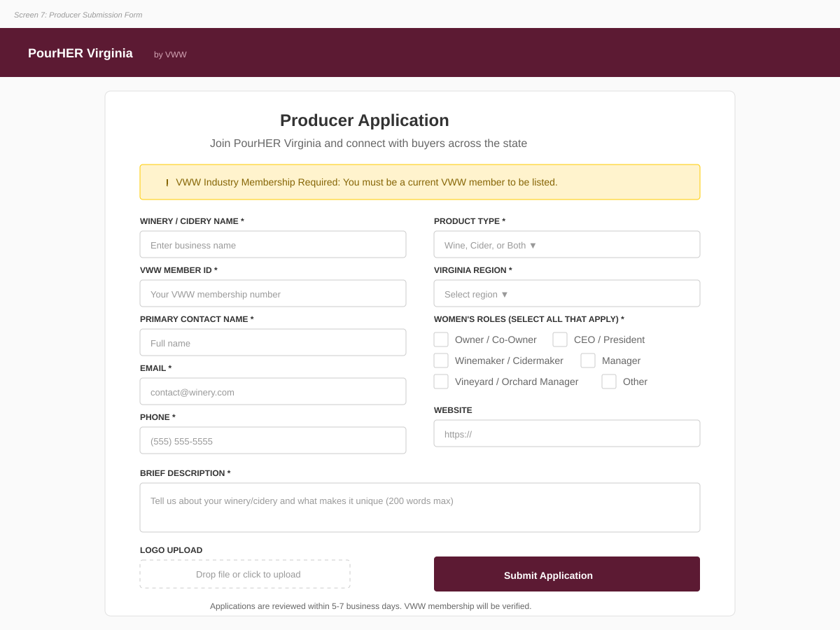The height and width of the screenshot is (630, 840).
Task: Submit the producer application
Action: (x=567, y=574)
